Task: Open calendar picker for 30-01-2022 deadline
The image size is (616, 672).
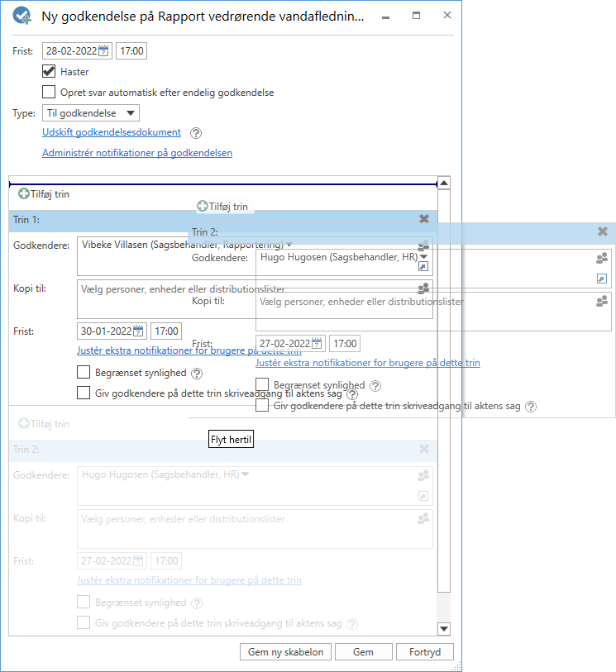Action: pos(139,331)
